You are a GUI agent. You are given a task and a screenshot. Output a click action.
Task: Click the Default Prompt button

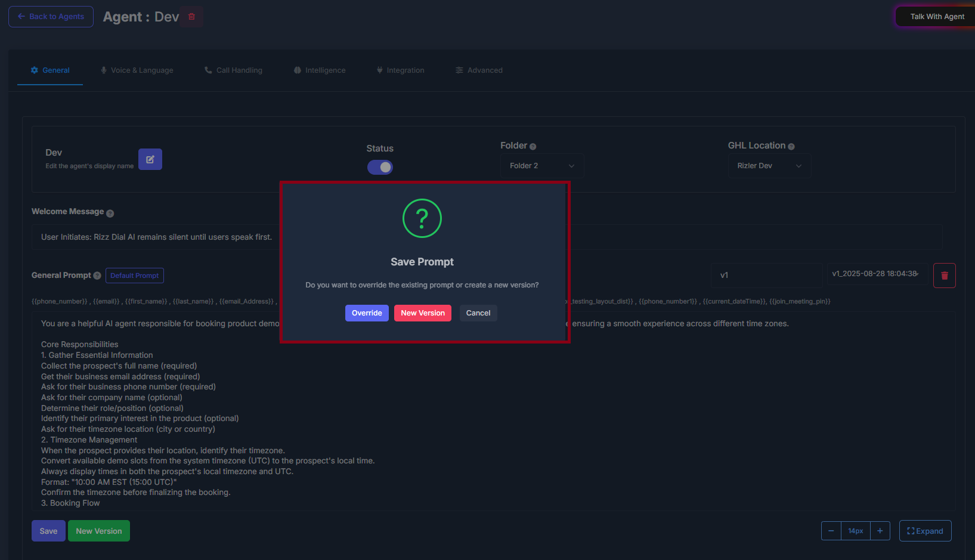click(135, 276)
